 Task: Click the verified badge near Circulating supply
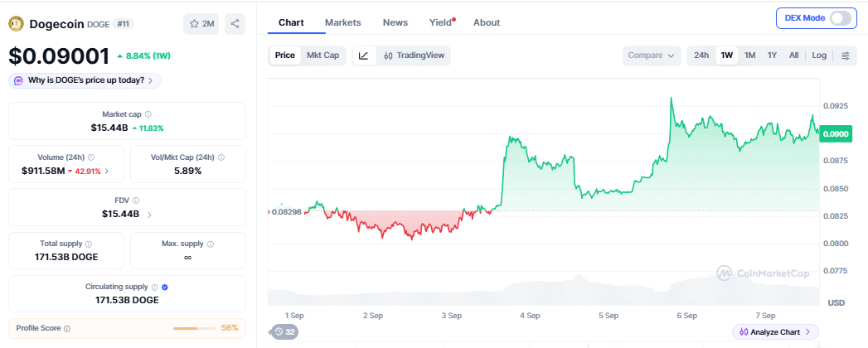(165, 288)
